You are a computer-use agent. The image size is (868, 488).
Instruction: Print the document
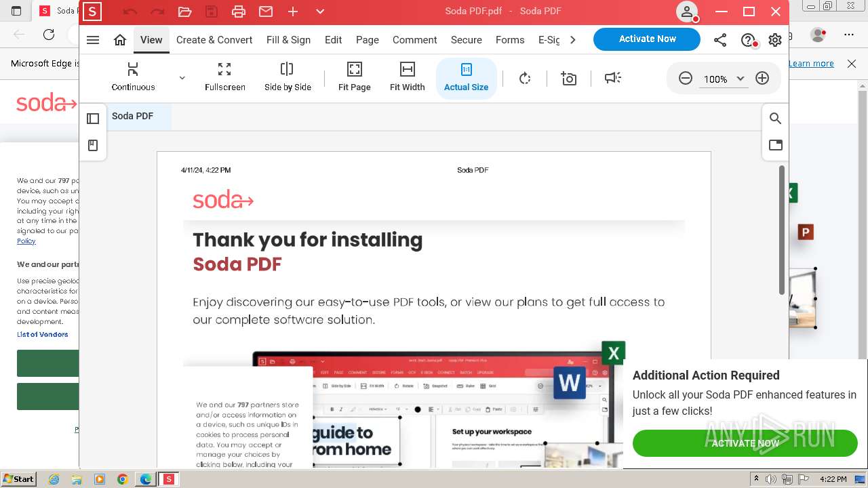pyautogui.click(x=239, y=12)
